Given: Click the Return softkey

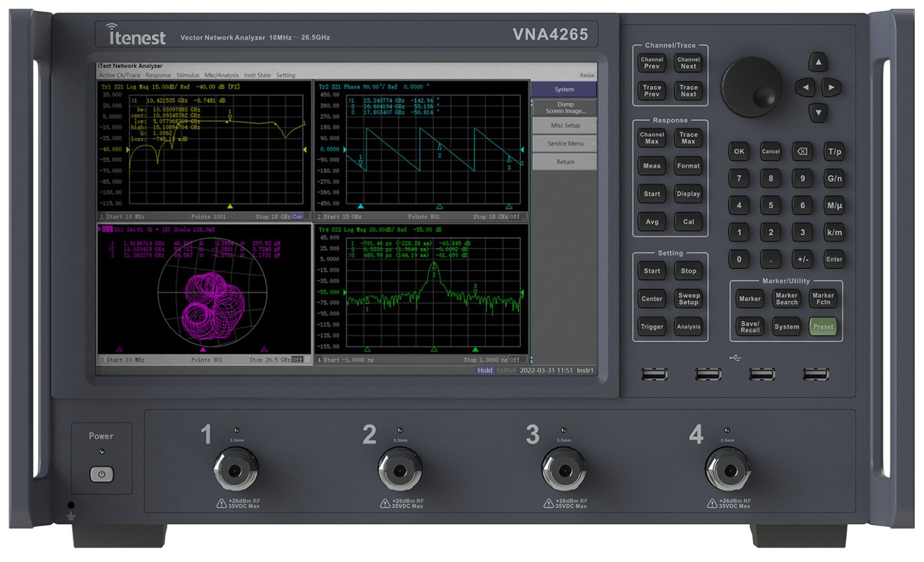Looking at the screenshot, I should coord(565,162).
